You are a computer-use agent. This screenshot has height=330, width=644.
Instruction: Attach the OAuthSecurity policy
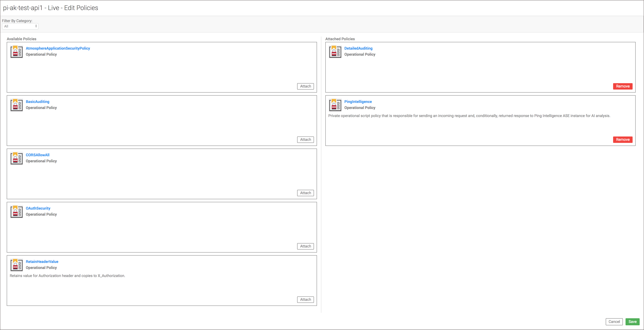click(305, 246)
